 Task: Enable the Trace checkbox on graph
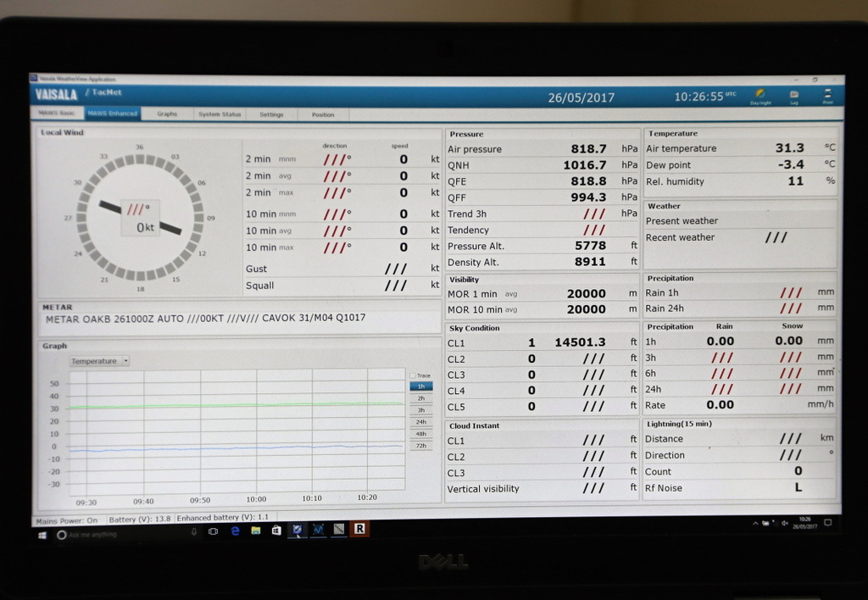(413, 375)
